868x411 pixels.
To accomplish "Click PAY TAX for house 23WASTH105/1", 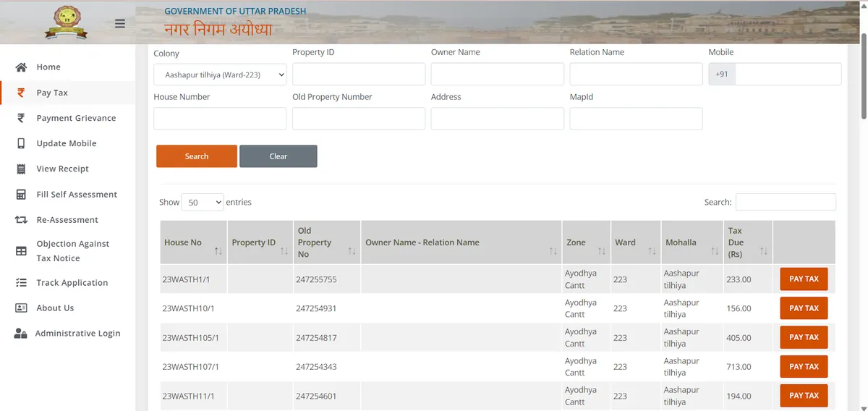I will pos(804,337).
